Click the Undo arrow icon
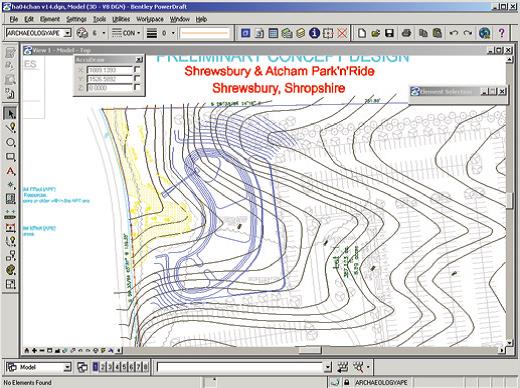 tap(453, 33)
